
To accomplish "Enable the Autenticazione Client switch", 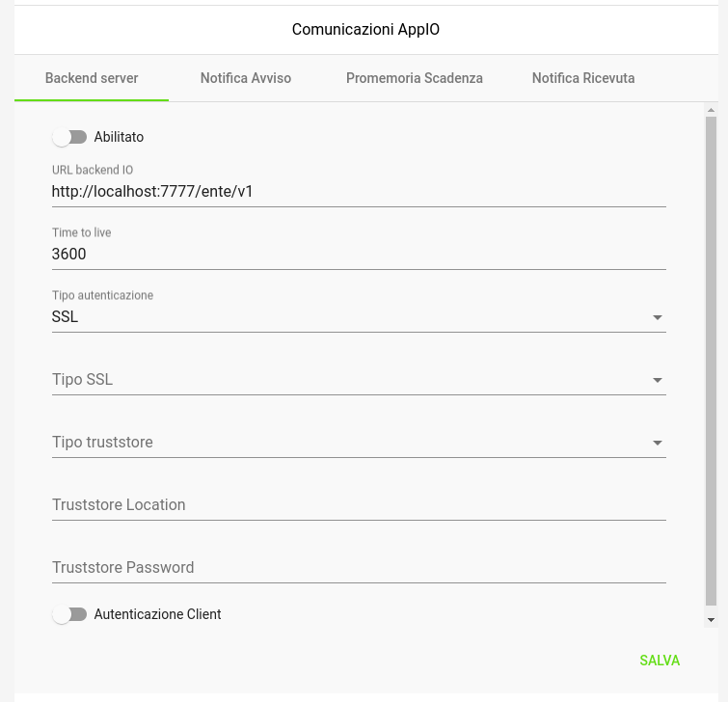I will tap(69, 614).
